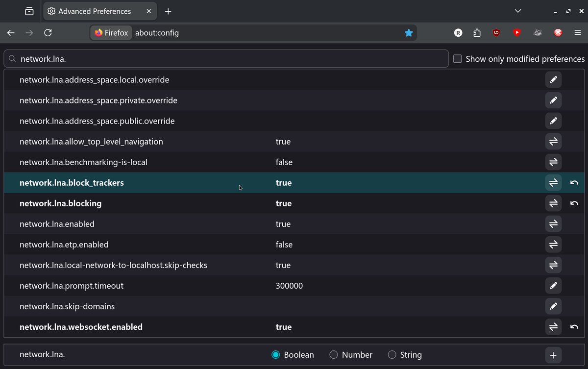Open the Extensions puzzle icon
This screenshot has width=588, height=369.
point(477,33)
